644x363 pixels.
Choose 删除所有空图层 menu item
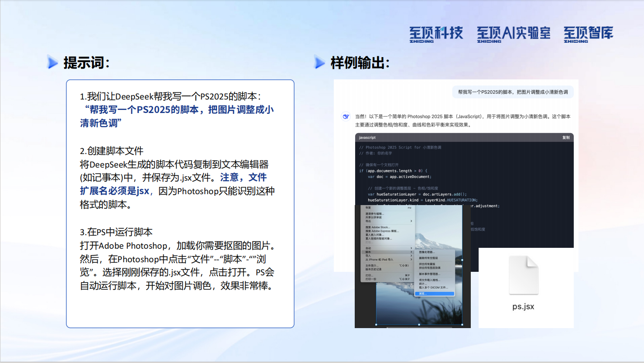[x=428, y=258]
